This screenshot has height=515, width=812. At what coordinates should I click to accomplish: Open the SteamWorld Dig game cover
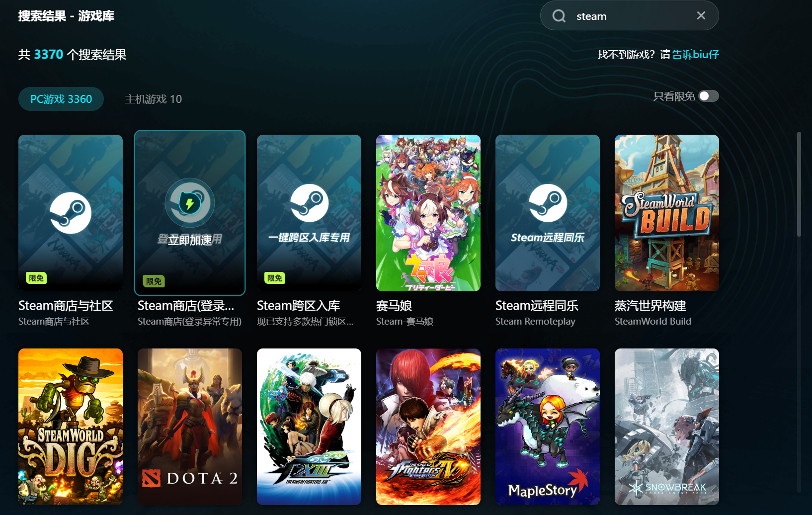click(71, 427)
